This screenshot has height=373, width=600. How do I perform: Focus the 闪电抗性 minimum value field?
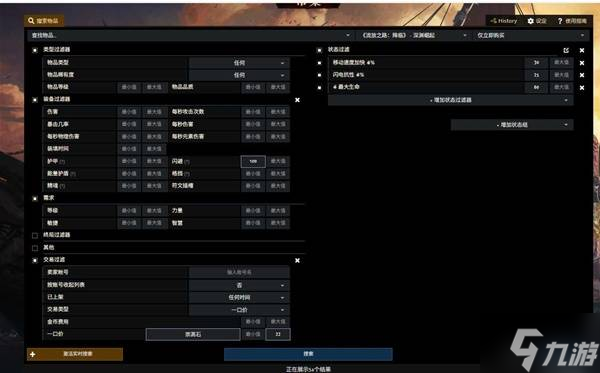536,75
